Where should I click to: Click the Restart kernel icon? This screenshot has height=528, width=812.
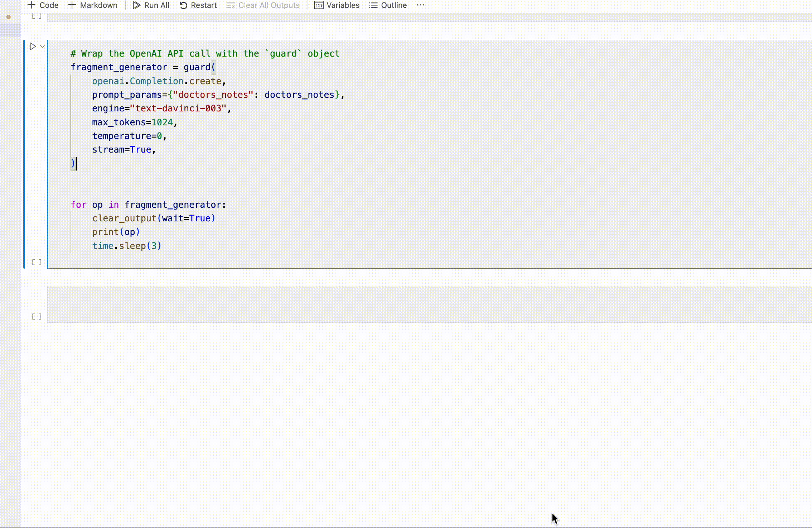point(183,5)
